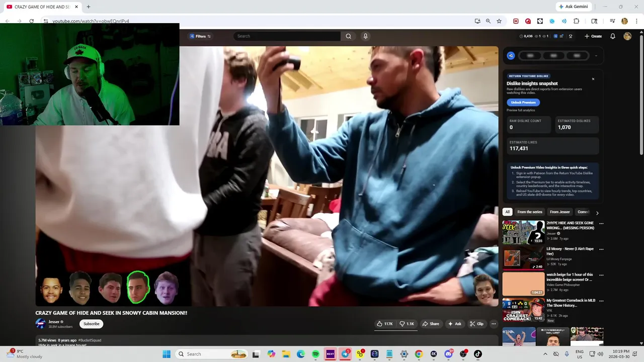Open new browser tab
The width and height of the screenshot is (644, 362).
tap(89, 7)
